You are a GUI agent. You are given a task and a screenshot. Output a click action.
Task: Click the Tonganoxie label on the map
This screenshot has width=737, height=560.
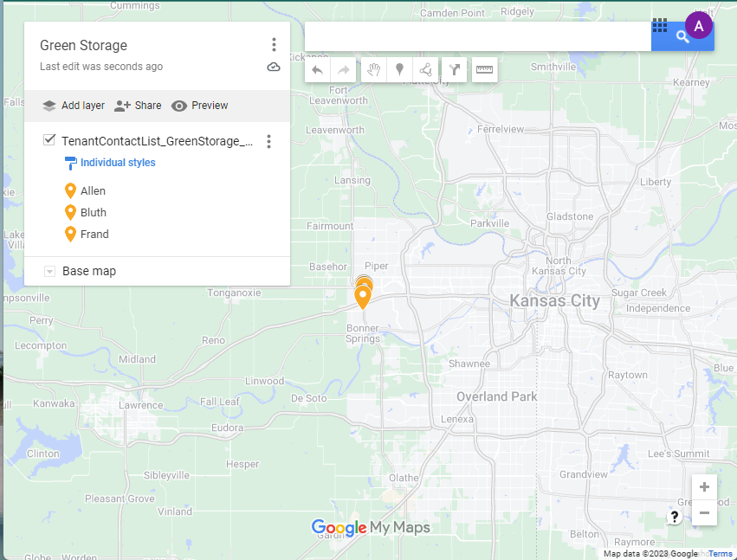(234, 293)
